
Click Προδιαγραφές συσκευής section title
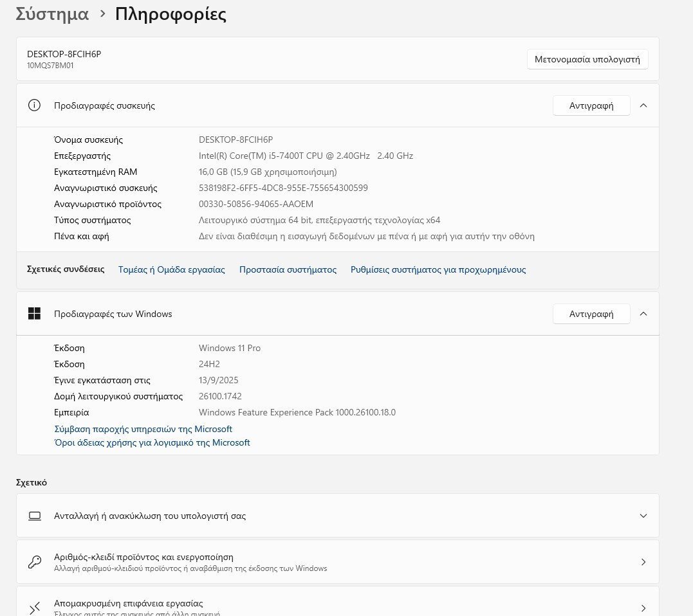104,105
